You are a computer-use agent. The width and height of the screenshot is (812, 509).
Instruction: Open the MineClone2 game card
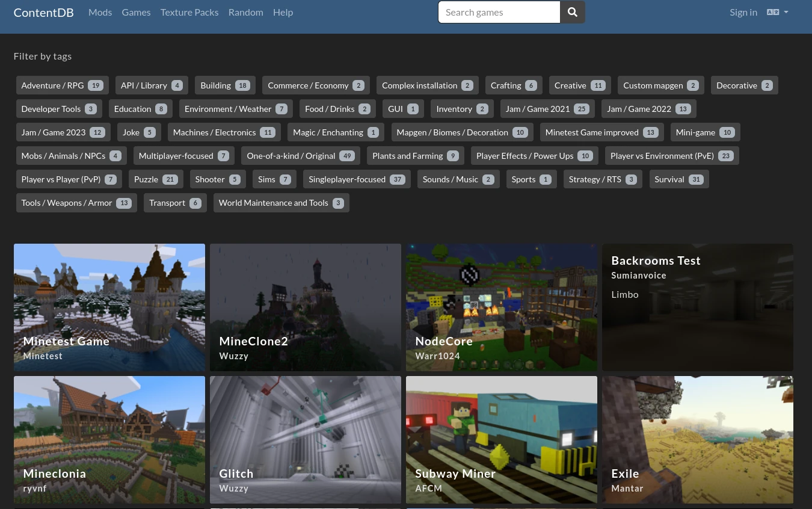tap(306, 307)
